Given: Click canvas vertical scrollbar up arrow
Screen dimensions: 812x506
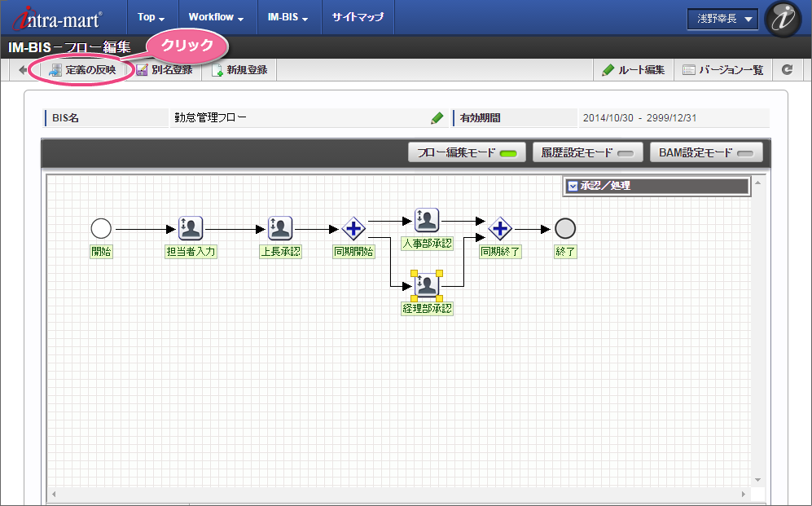Looking at the screenshot, I should click(x=757, y=183).
